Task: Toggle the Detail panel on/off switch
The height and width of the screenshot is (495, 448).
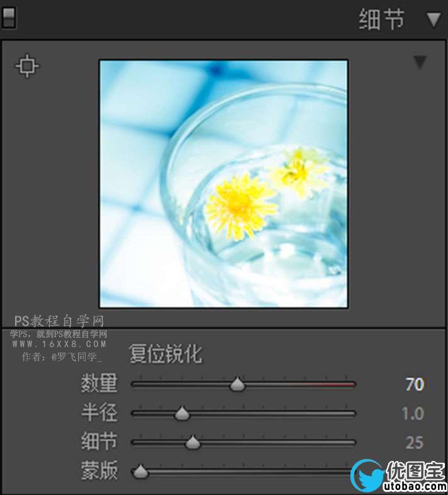Action: click(x=9, y=18)
